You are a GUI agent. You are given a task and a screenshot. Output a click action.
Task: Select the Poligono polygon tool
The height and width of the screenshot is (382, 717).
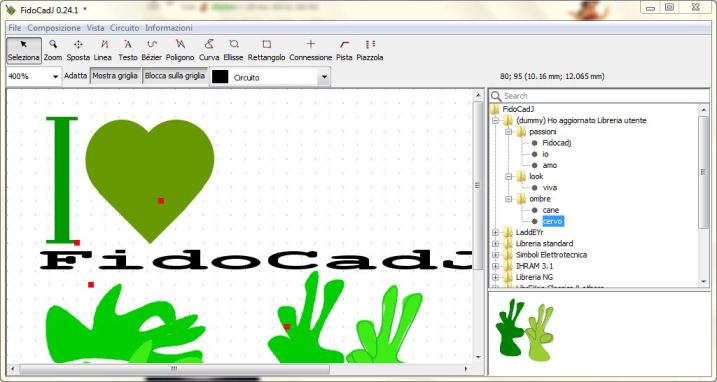coord(180,50)
